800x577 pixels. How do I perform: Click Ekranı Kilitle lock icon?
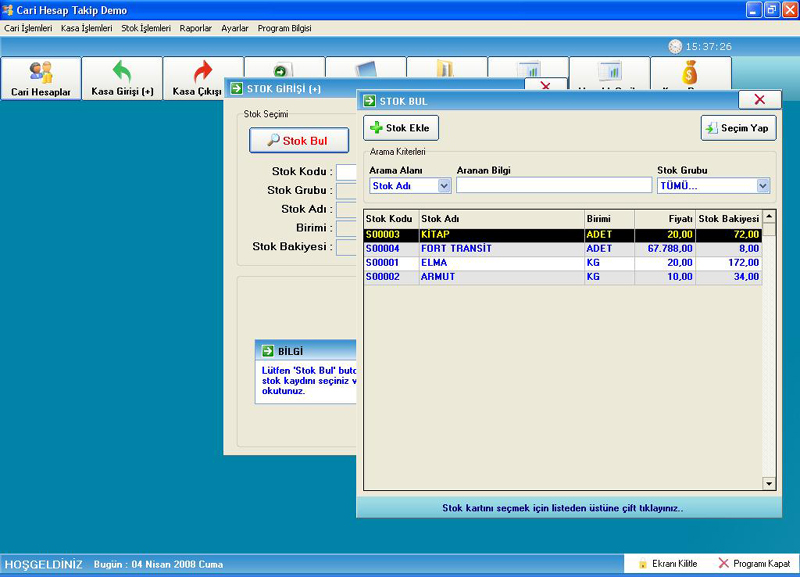click(643, 564)
